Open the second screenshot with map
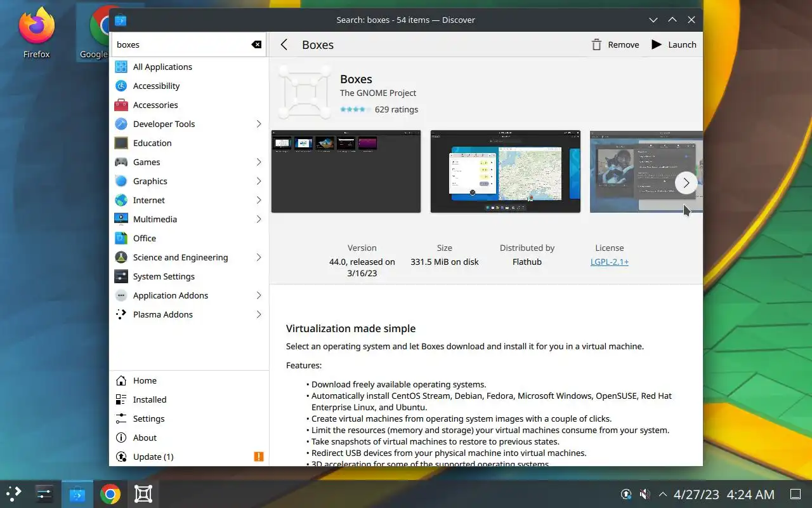Viewport: 812px width, 508px height. (505, 171)
